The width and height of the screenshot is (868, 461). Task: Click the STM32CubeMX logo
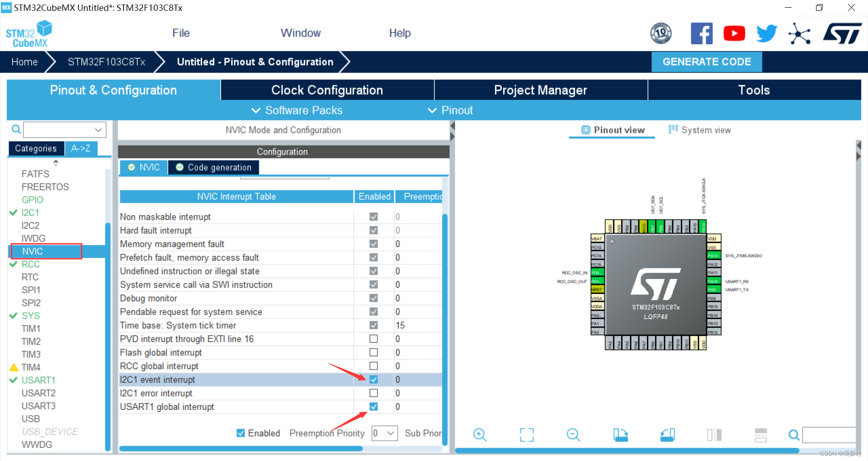point(29,34)
